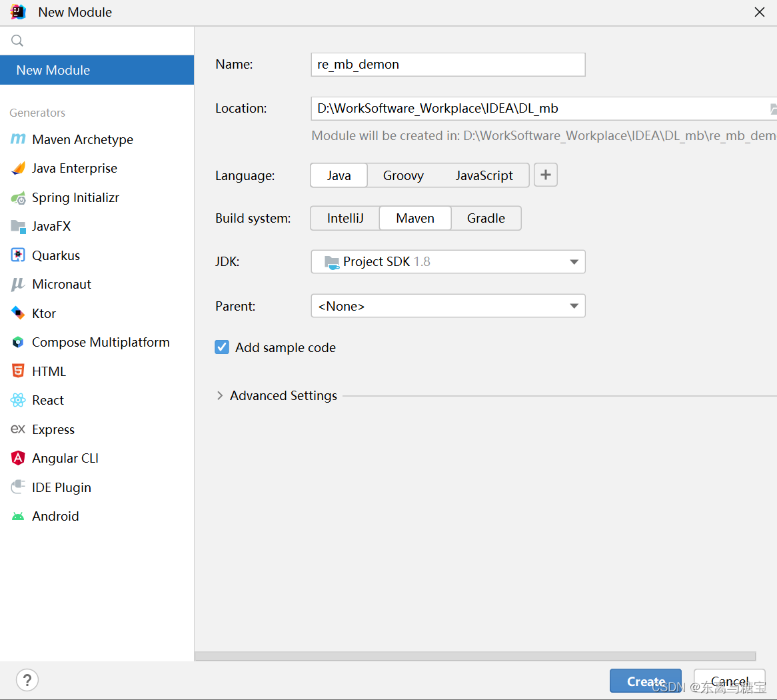Click the HTML5 shield icon
The image size is (777, 700).
[18, 371]
